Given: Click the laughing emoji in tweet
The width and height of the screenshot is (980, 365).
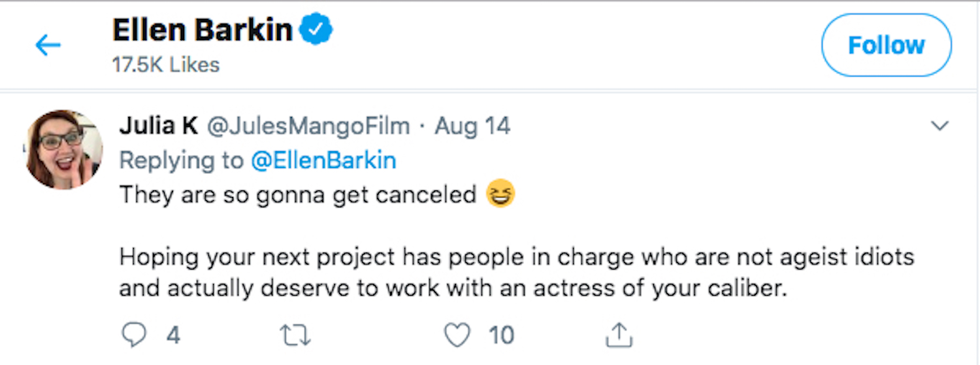Looking at the screenshot, I should (500, 194).
